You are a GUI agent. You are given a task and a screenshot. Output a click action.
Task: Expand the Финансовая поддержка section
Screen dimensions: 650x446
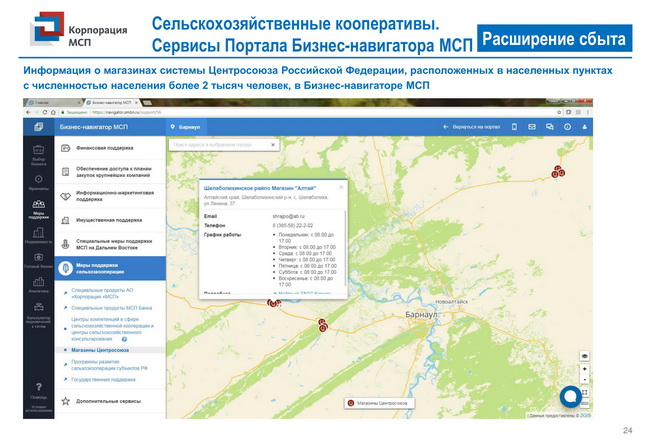(x=108, y=147)
